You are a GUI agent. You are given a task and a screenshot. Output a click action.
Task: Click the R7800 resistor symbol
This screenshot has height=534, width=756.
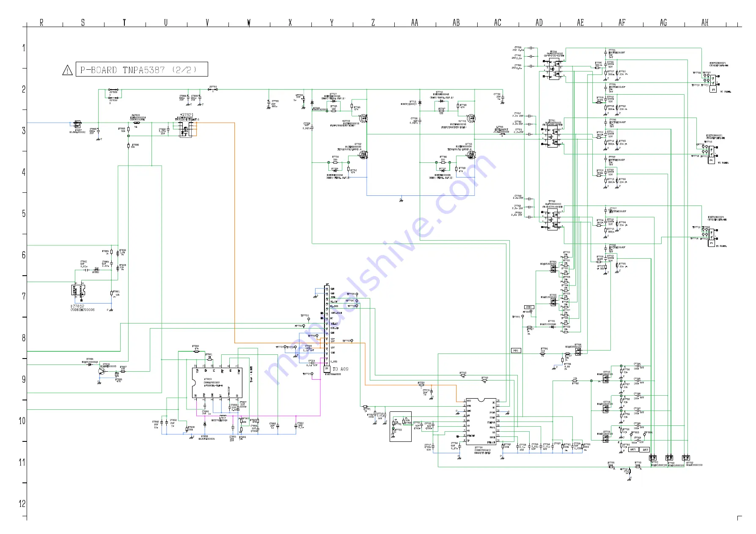(x=196, y=351)
